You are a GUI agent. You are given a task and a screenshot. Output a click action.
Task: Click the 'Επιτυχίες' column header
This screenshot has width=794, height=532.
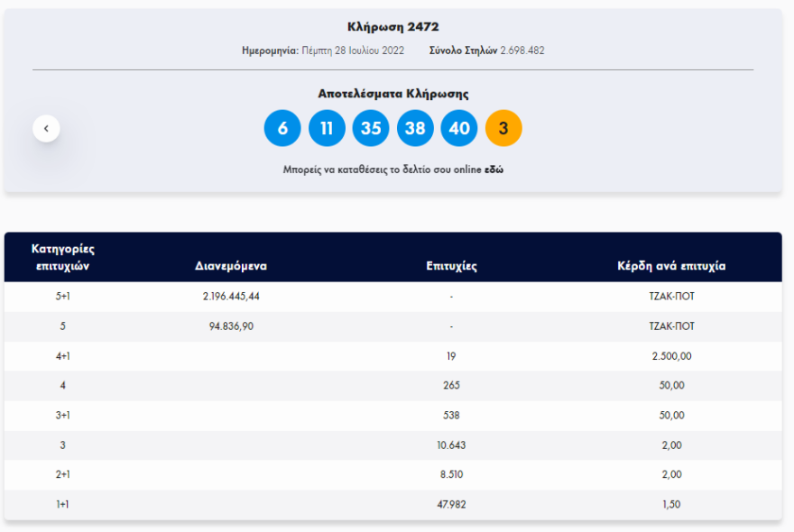(x=451, y=266)
